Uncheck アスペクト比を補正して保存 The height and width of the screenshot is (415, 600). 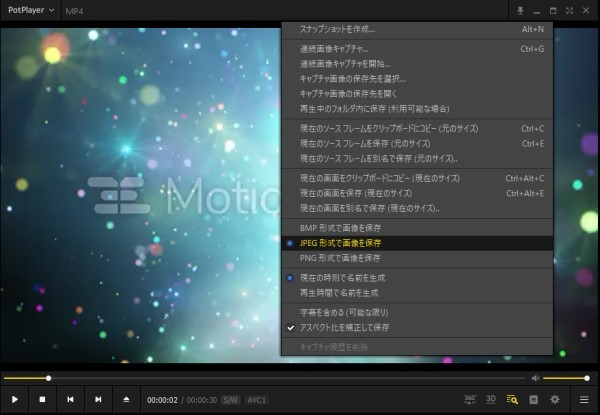(x=417, y=328)
